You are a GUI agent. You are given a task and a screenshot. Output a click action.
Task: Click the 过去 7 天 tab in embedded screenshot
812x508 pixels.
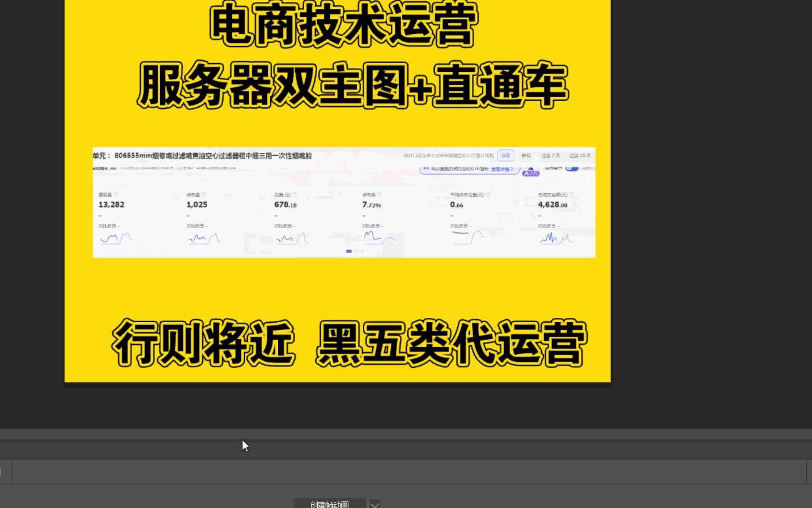pyautogui.click(x=550, y=156)
